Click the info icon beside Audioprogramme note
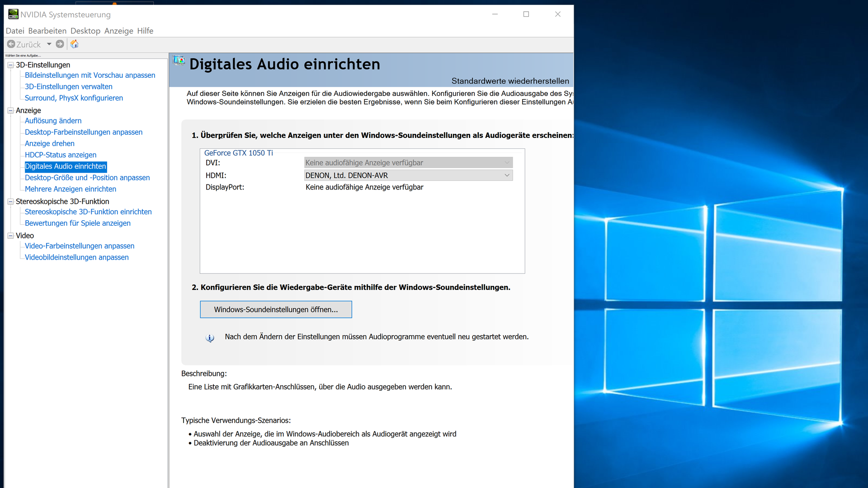 (x=210, y=338)
